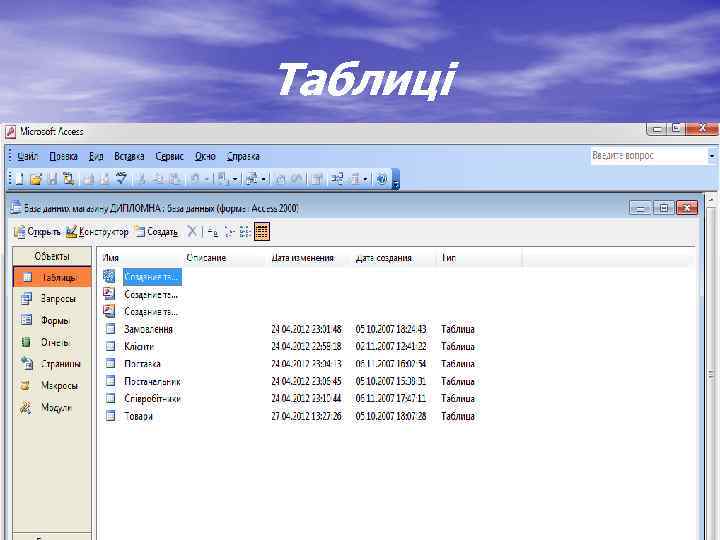
Task: Click the File Search icon
Action: point(68,179)
